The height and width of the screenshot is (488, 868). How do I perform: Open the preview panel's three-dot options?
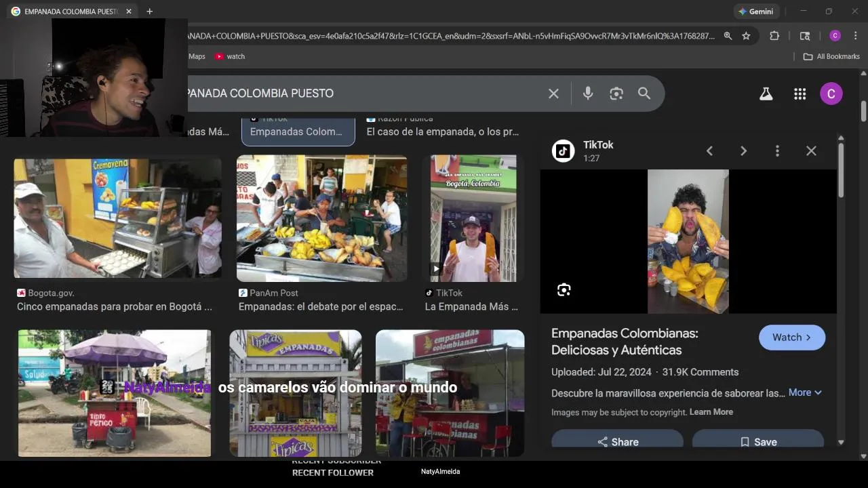[x=777, y=151]
